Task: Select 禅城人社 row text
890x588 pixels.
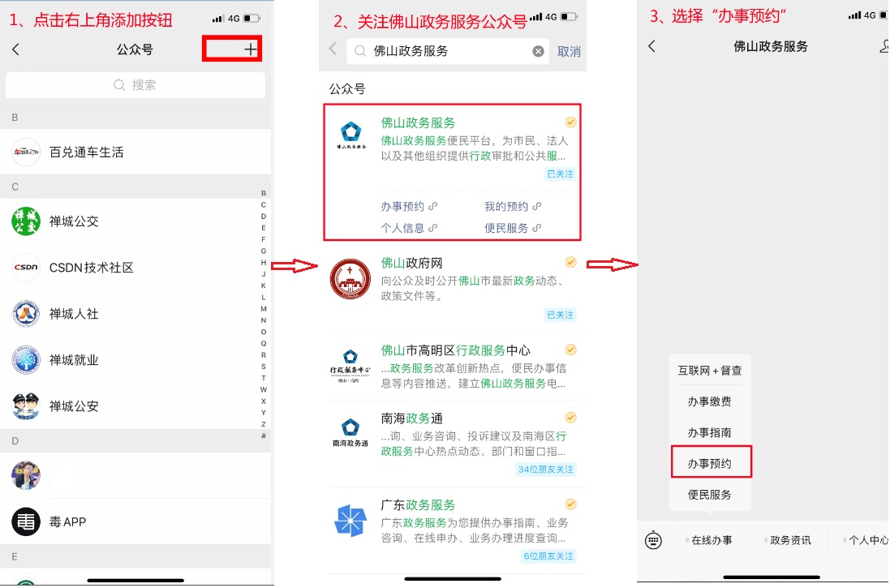Action: tap(74, 314)
